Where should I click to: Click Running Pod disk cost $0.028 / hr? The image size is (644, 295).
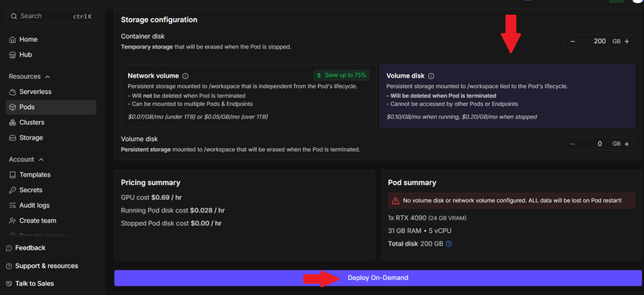point(173,210)
